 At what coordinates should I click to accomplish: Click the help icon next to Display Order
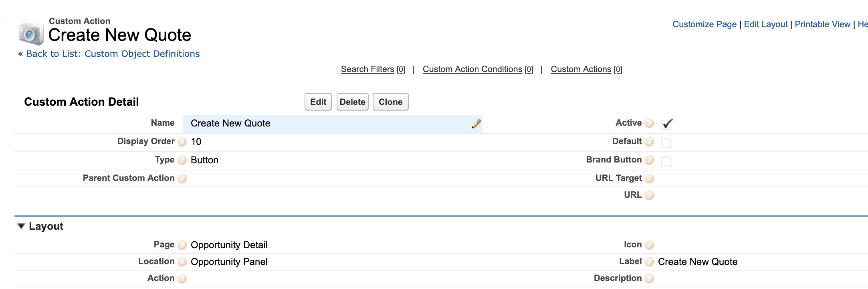[182, 142]
